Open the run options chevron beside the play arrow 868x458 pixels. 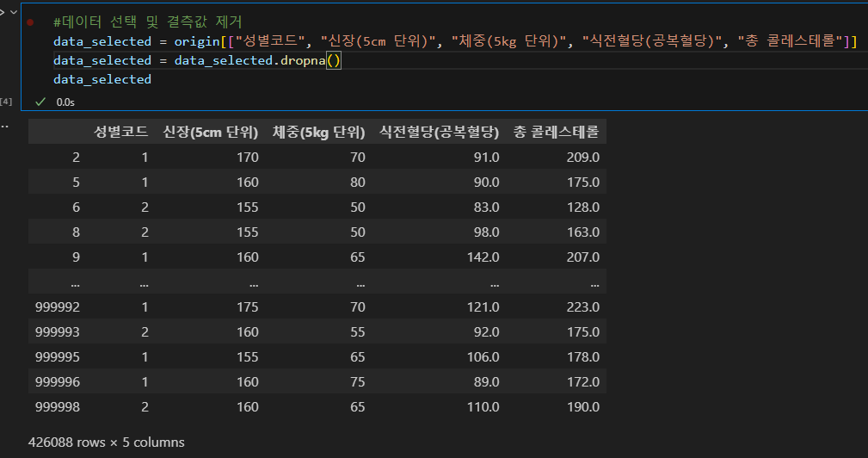[x=14, y=12]
